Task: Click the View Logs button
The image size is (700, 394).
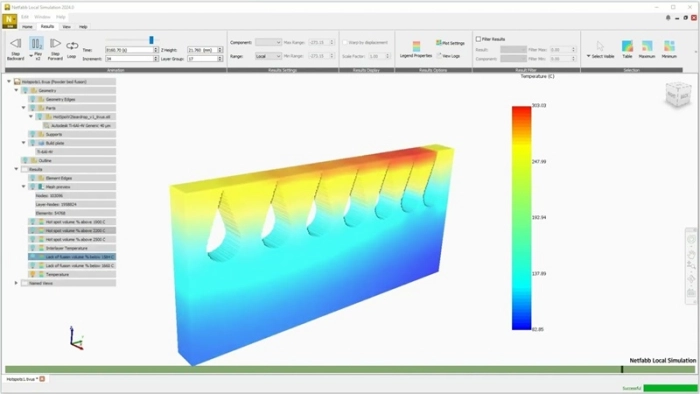Action: pyautogui.click(x=449, y=56)
